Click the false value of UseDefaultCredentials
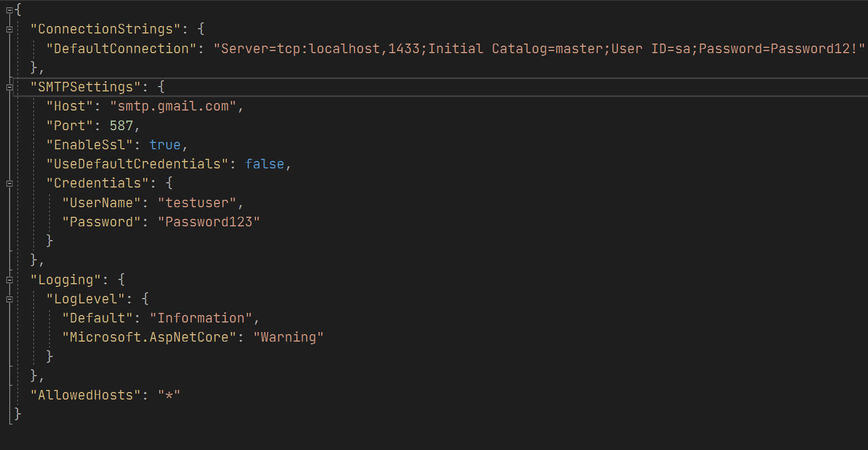 point(265,164)
